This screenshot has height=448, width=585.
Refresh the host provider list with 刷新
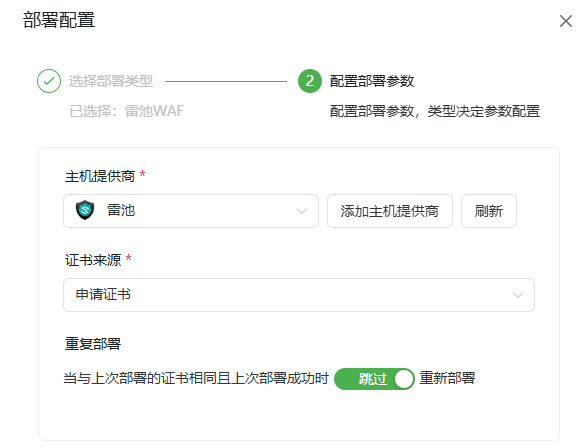[489, 211]
